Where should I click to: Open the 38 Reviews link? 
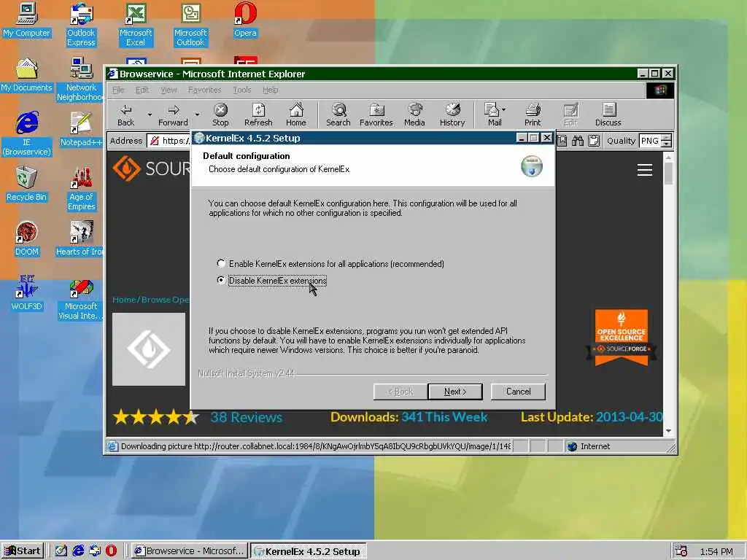tap(247, 417)
